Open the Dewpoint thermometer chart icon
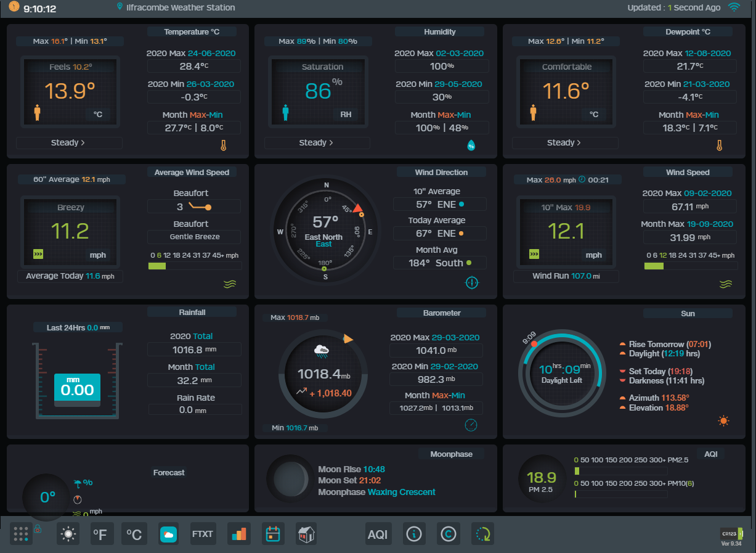The height and width of the screenshot is (553, 756). pos(718,146)
